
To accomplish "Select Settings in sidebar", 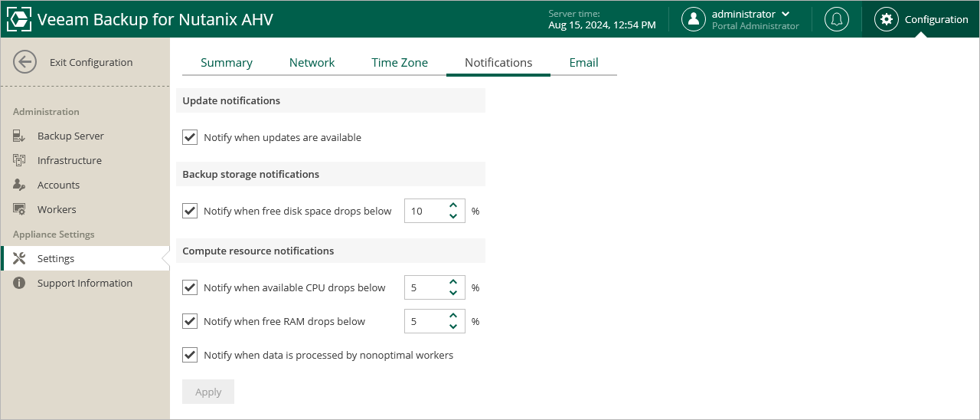I will (x=85, y=258).
